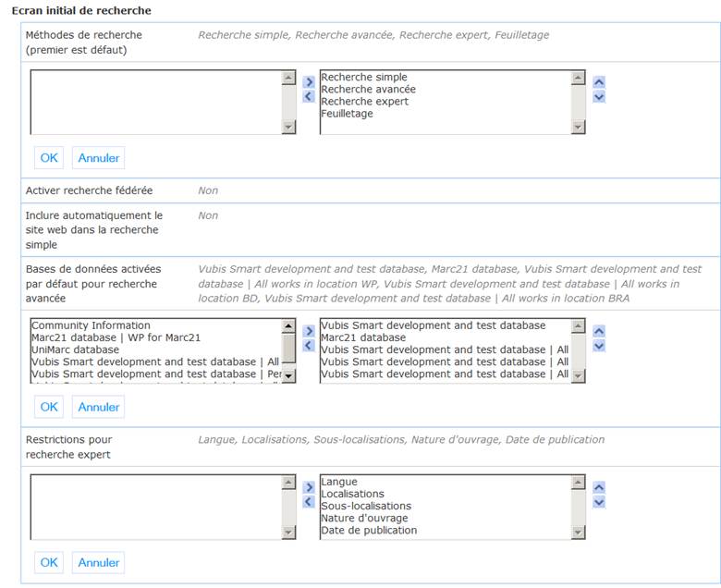Select 'Localisations' restriction
Screen dimensions: 721x588
353,494
